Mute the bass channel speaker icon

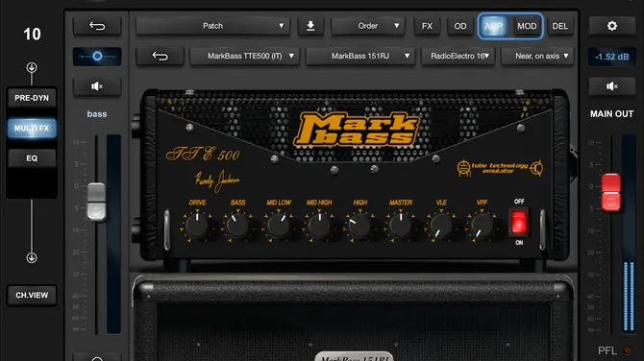pyautogui.click(x=97, y=86)
